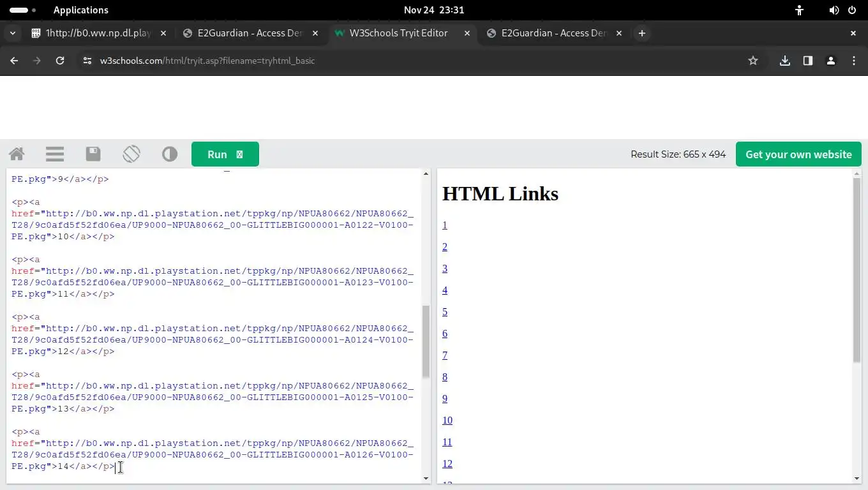Open link 9 in the result
The width and height of the screenshot is (868, 490).
point(445,399)
